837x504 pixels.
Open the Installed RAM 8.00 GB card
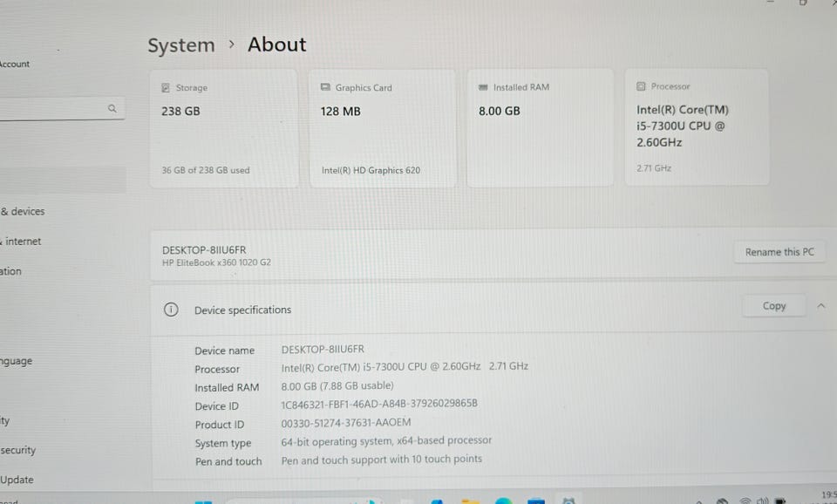540,127
